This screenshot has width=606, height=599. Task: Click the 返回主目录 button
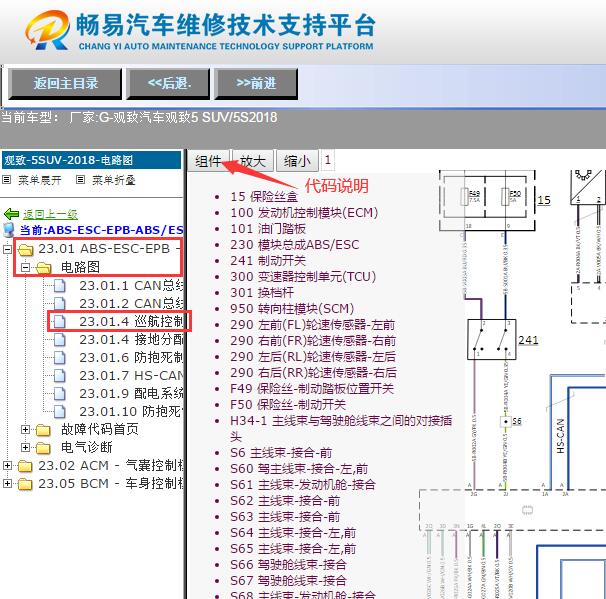click(x=65, y=83)
